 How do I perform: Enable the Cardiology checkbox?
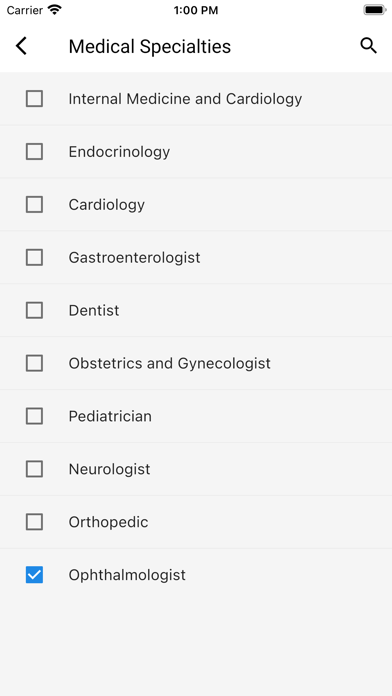[34, 205]
